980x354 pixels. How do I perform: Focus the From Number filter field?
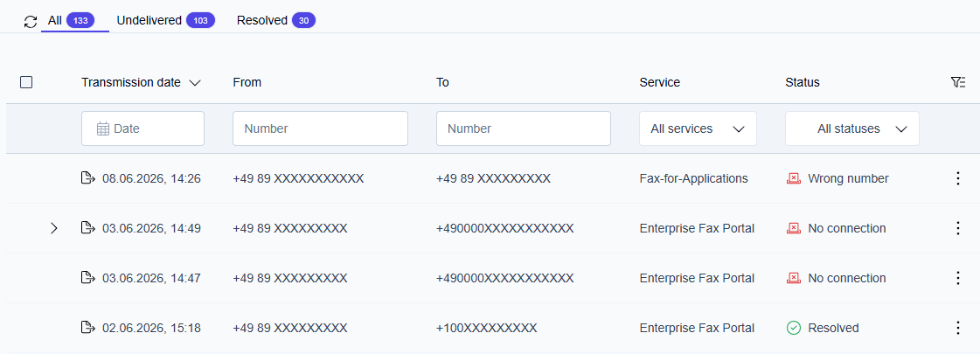320,128
